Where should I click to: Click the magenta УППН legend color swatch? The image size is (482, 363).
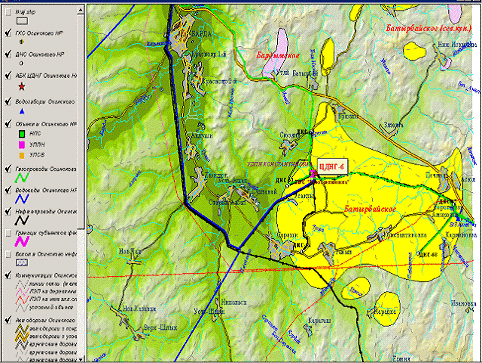(22, 145)
